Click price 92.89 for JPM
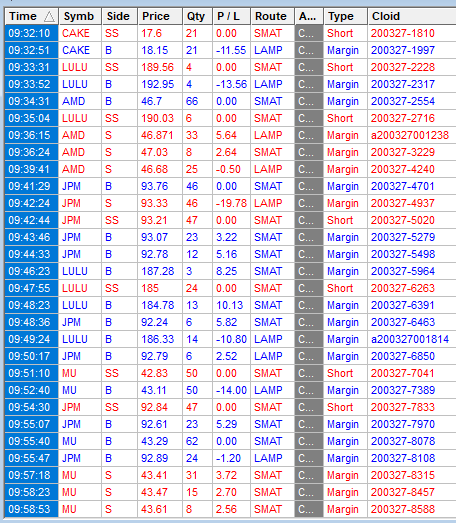This screenshot has width=456, height=523. (154, 459)
